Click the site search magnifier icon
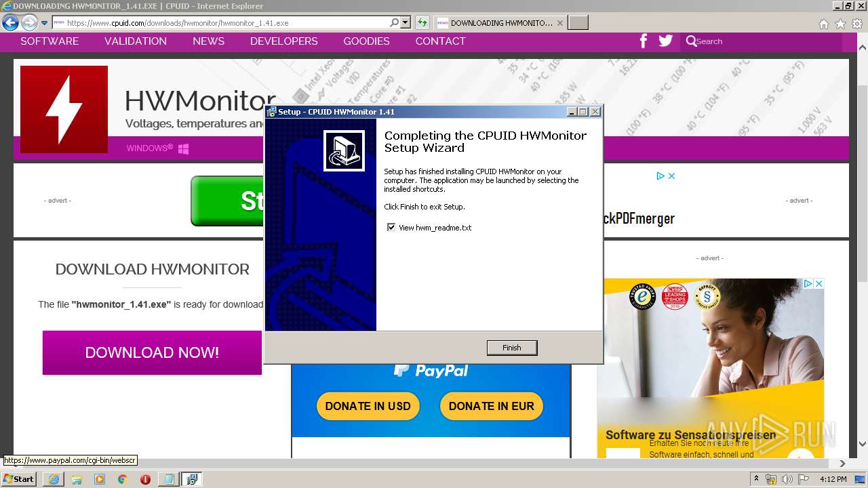The height and width of the screenshot is (488, 868). (691, 41)
